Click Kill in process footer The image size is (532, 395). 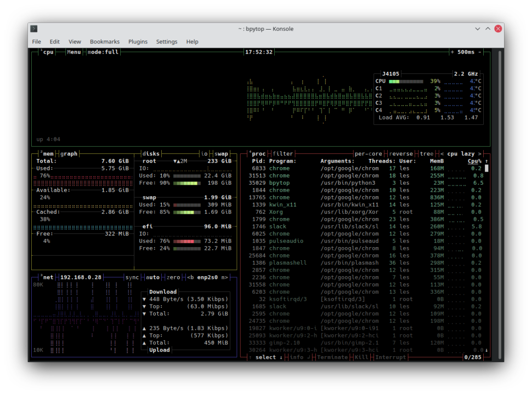pos(361,357)
